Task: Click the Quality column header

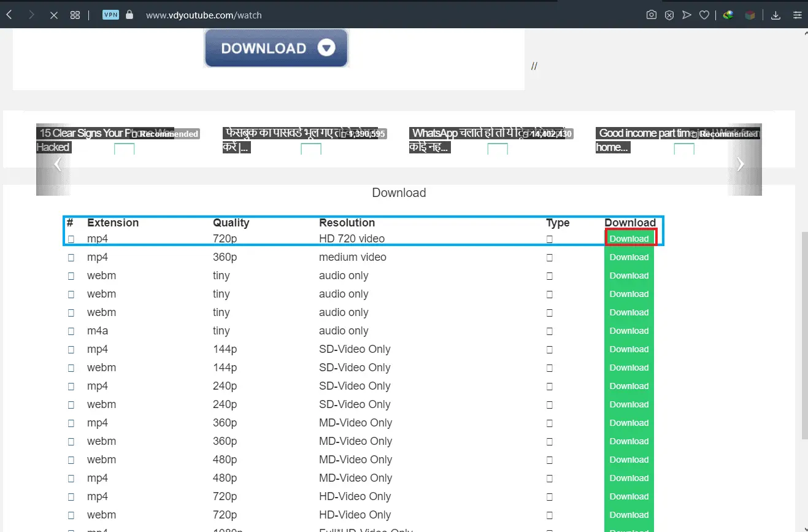Action: pos(231,223)
